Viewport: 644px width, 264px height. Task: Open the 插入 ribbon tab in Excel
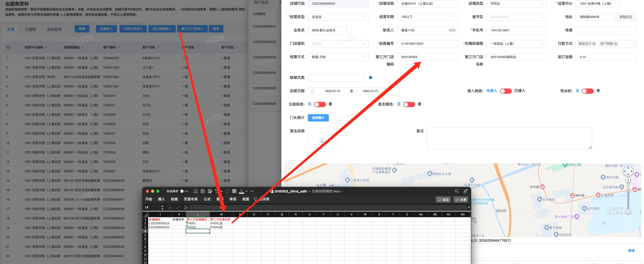click(162, 199)
